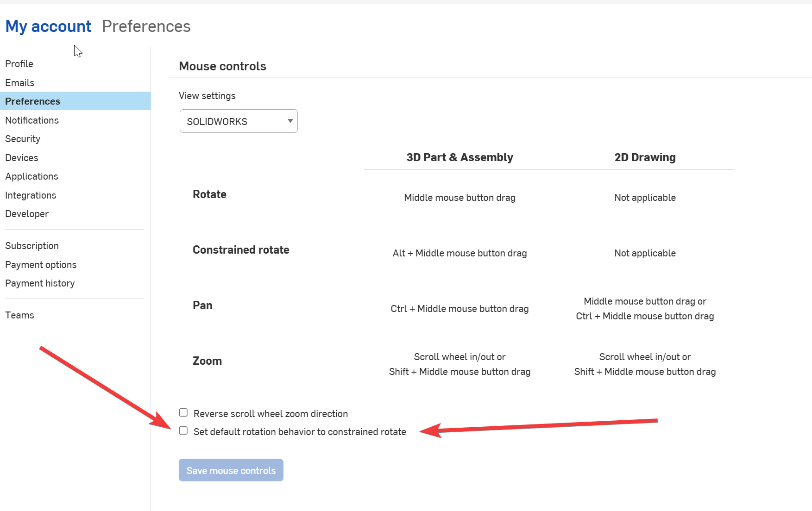
Task: Open the Notifications section
Action: pyautogui.click(x=32, y=120)
